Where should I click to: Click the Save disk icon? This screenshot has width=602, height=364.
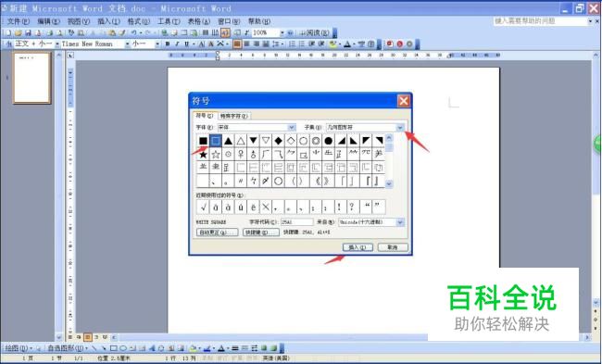[28, 33]
